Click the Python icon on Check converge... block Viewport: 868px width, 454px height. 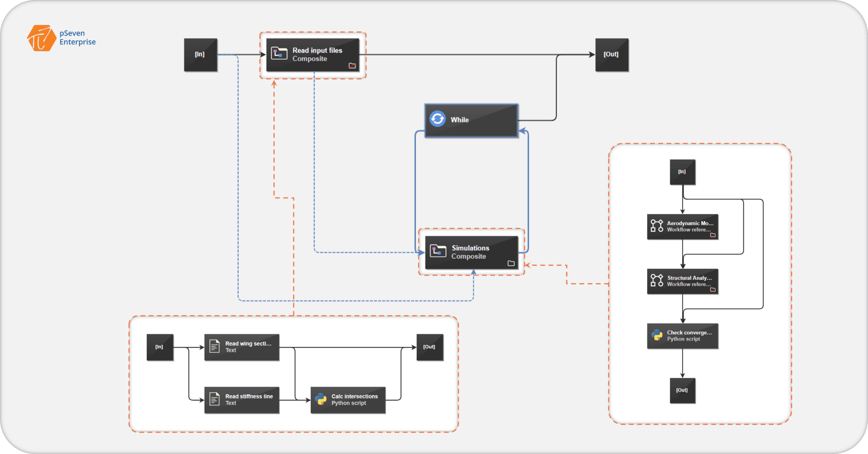(657, 335)
